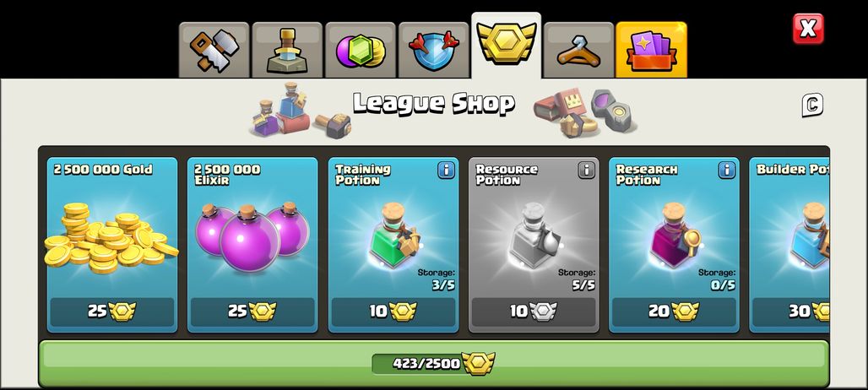Buy 2 500 000 Elixir for 25 medals
This screenshot has width=868, height=390.
point(252,312)
